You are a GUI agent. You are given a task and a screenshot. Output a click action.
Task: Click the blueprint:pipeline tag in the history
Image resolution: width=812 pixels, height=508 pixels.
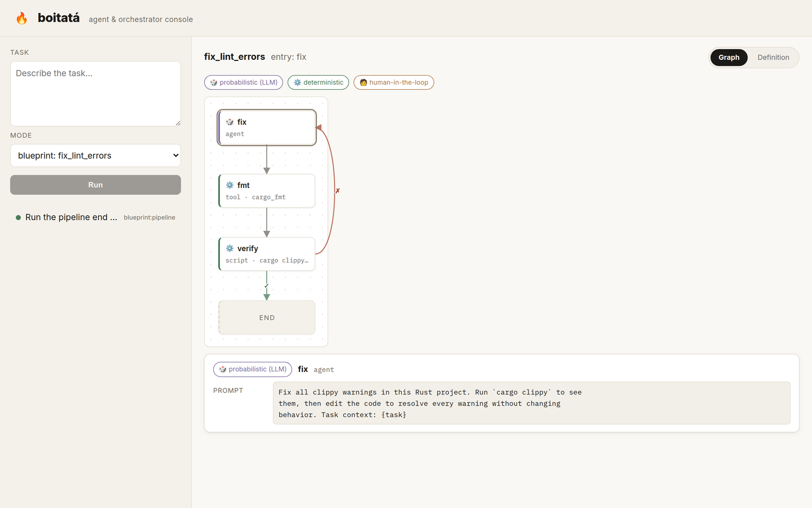[x=149, y=217]
